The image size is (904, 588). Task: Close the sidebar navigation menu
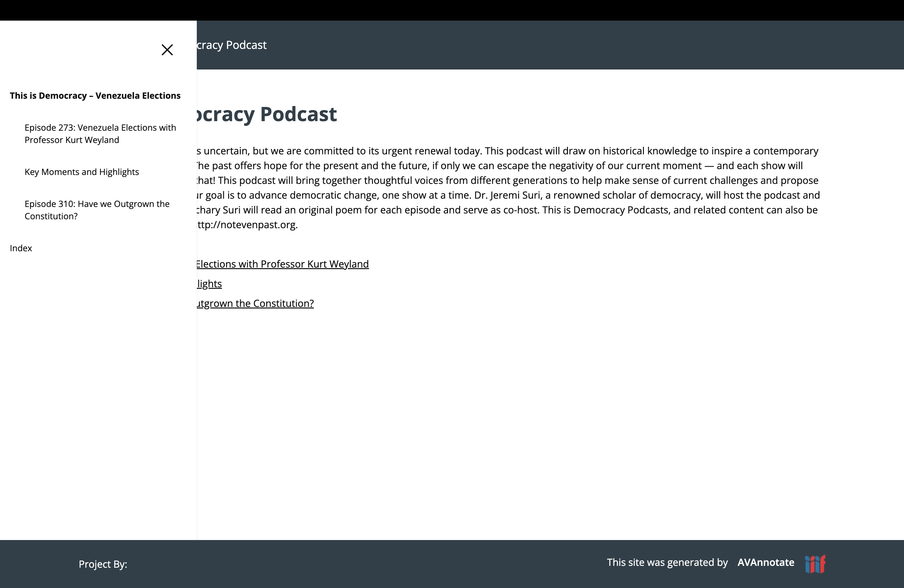[x=167, y=50]
